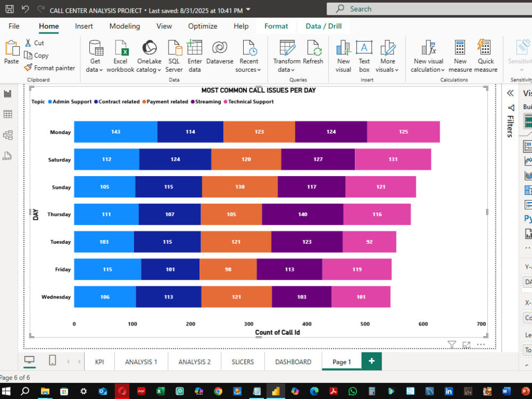Click the Search box in title bar
Image resolution: width=532 pixels, height=399 pixels.
coord(429,9)
